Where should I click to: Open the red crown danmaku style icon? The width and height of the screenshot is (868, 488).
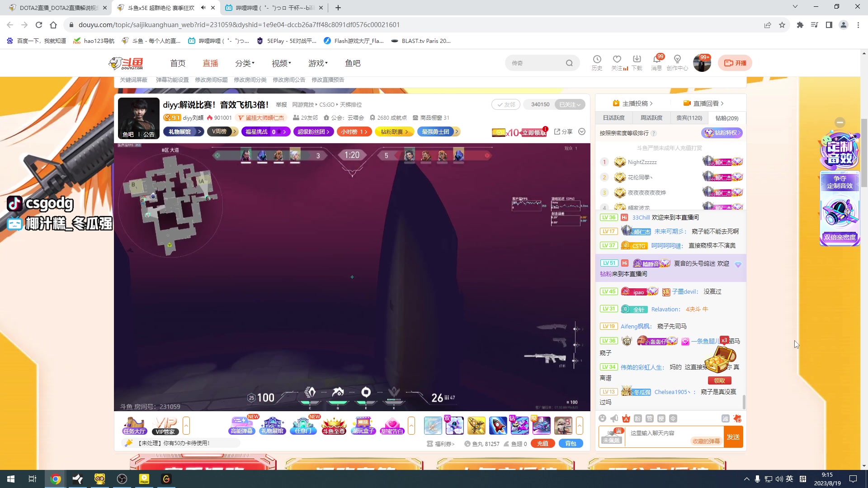pos(626,418)
